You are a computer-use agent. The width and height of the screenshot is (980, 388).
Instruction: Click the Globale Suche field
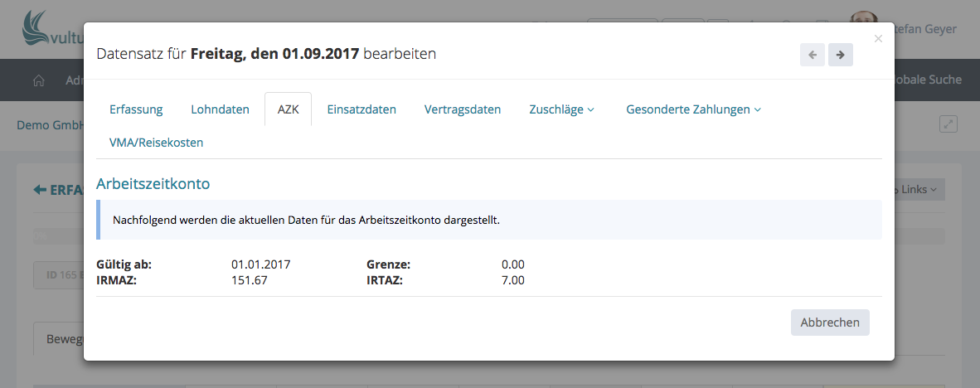click(929, 80)
